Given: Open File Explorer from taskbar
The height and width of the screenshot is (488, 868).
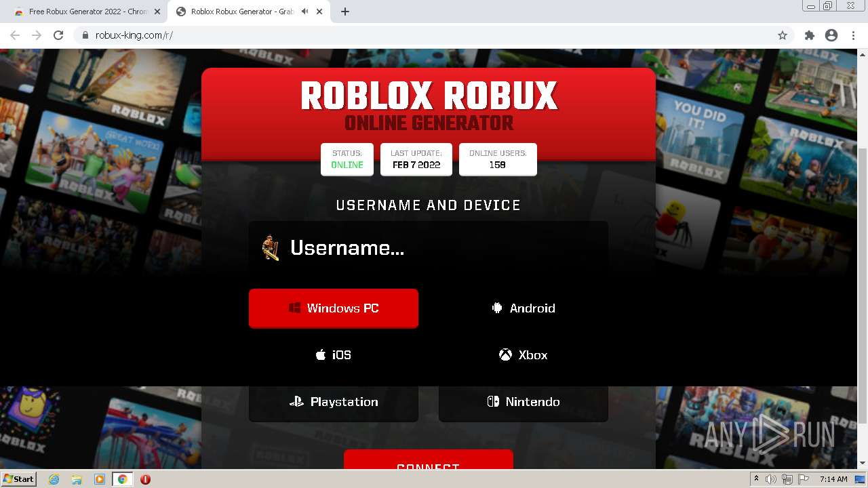Looking at the screenshot, I should pyautogui.click(x=77, y=479).
